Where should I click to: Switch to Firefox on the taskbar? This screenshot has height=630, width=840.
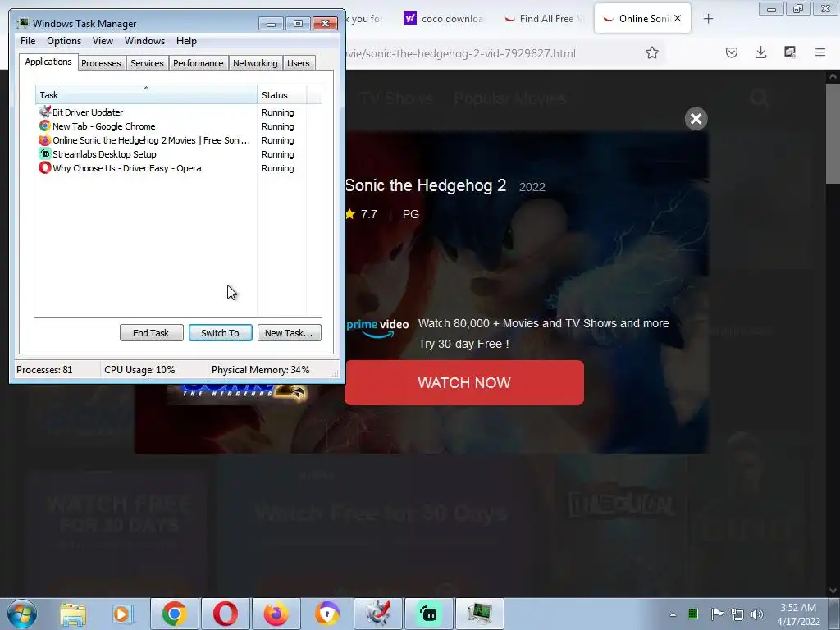click(276, 614)
